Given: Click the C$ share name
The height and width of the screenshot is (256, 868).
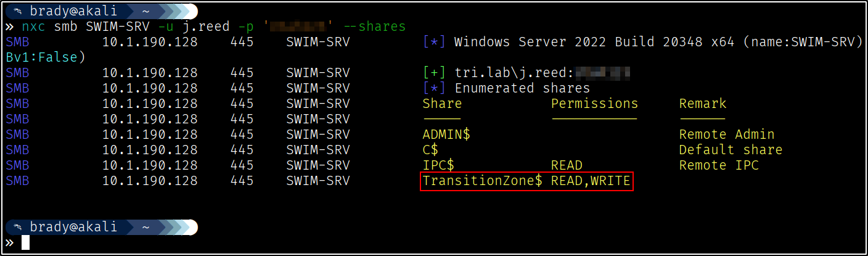Looking at the screenshot, I should click(x=430, y=150).
